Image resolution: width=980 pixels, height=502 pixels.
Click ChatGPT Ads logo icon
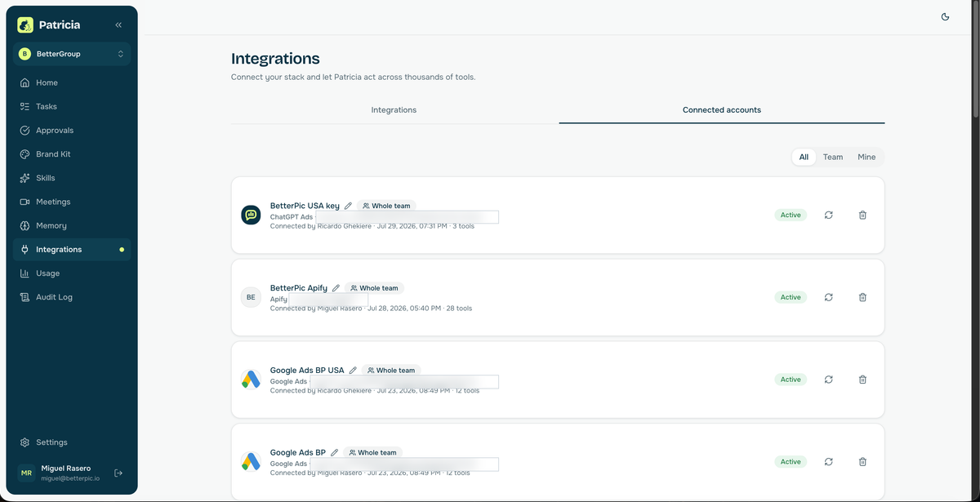[x=251, y=215]
